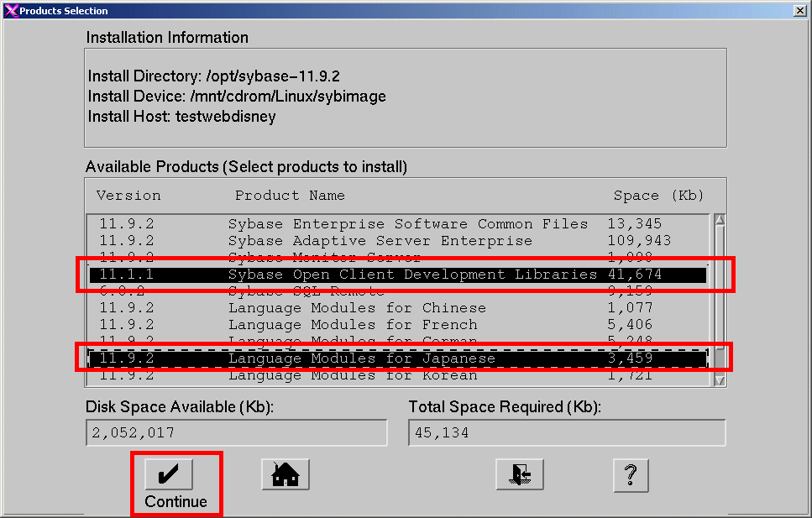Viewport: 812px width, 518px height.
Task: Click the Available Products heading
Action: (x=247, y=167)
